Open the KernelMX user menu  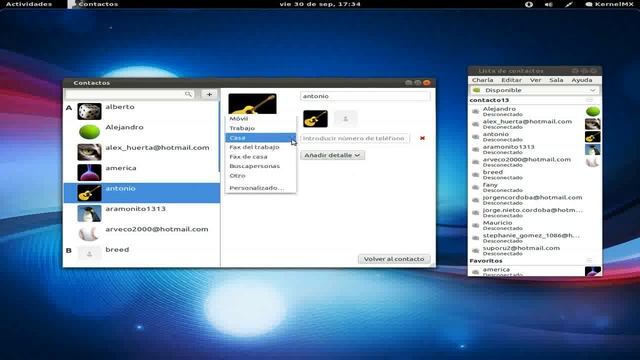(610, 4)
